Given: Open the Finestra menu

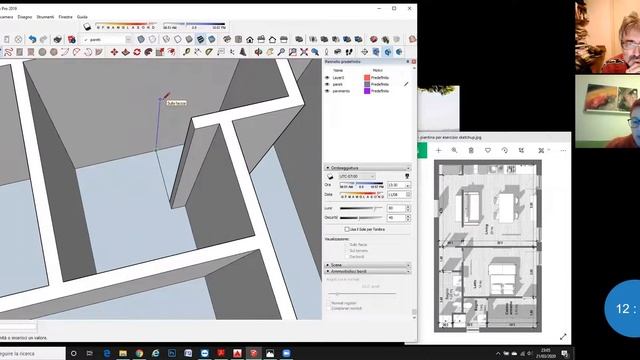Looking at the screenshot, I should pos(65,17).
